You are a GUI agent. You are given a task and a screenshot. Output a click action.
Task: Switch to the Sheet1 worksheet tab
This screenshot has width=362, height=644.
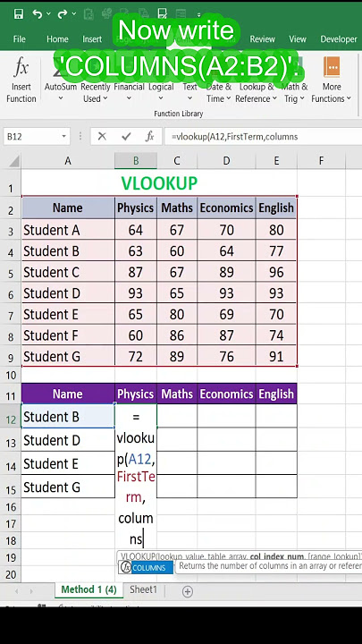coord(143,589)
